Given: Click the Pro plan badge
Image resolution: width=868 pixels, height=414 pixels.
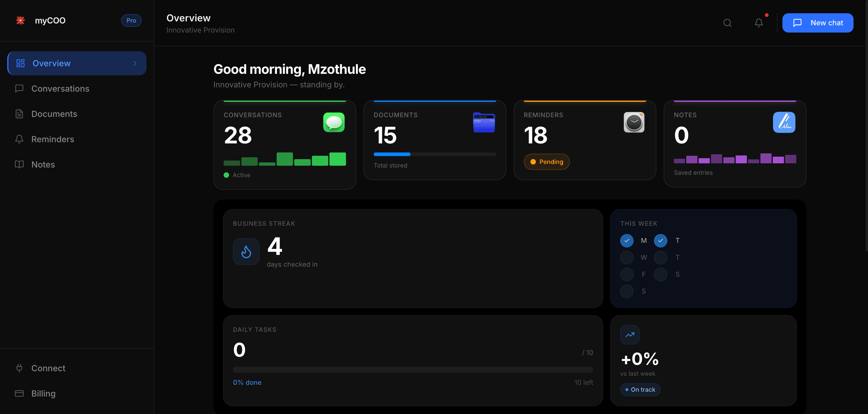Looking at the screenshot, I should (131, 20).
